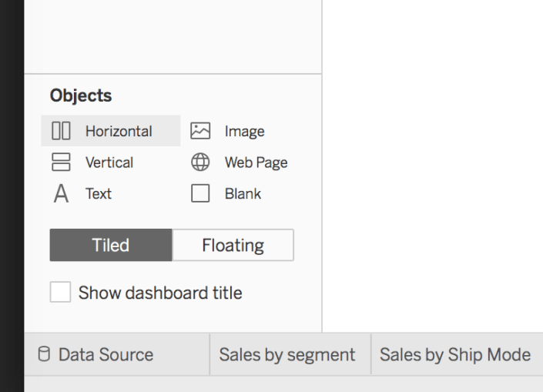
Task: Click the Horizontal layout container icon
Action: (x=61, y=131)
